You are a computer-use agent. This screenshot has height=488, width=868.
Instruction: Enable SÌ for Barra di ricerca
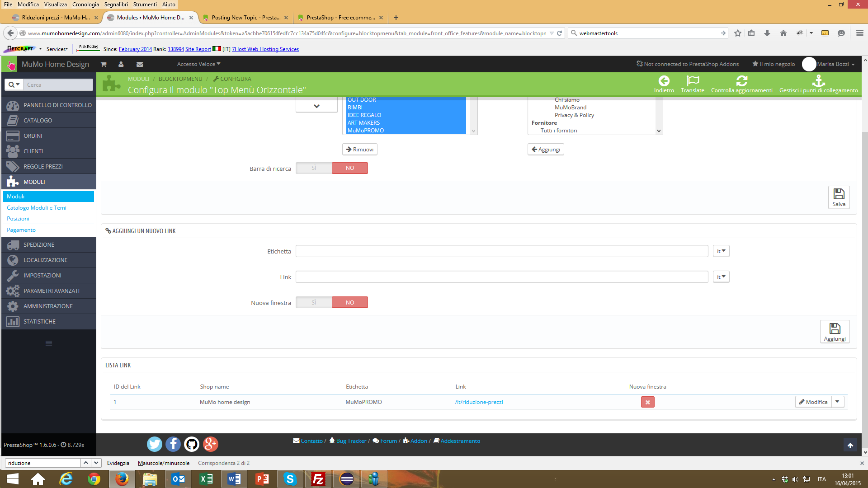pyautogui.click(x=314, y=168)
